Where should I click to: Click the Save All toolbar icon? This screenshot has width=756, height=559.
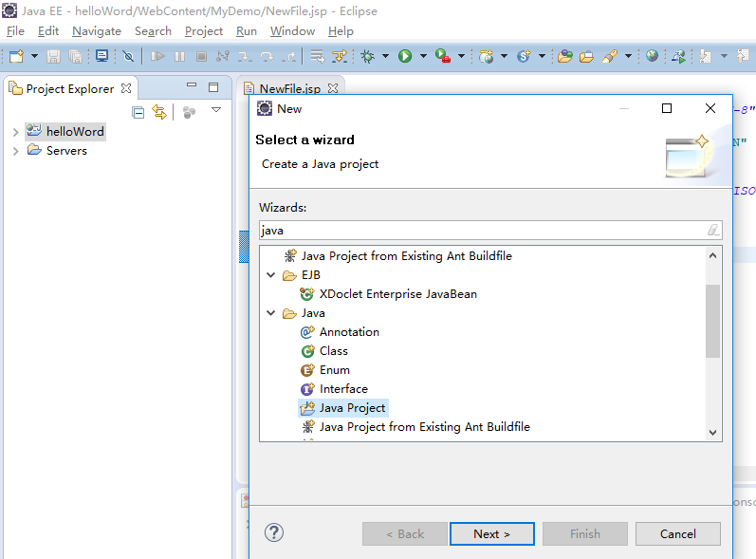coord(75,56)
